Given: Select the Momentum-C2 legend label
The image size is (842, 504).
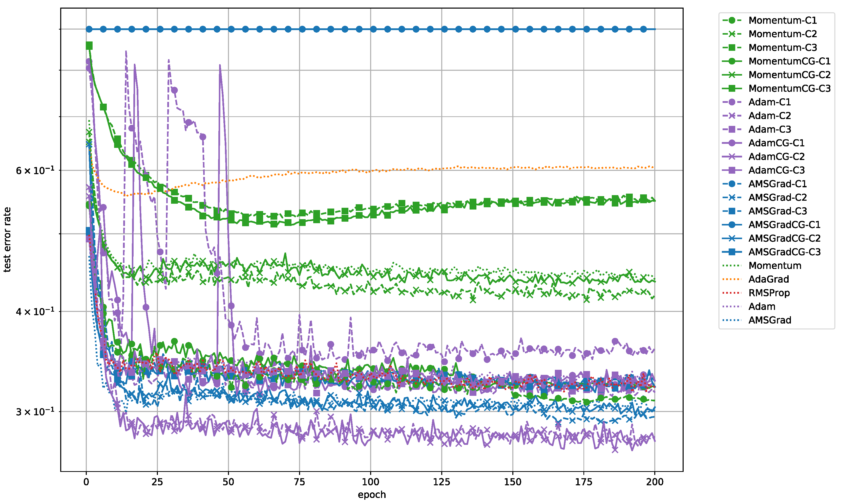Looking at the screenshot, I should (x=783, y=34).
